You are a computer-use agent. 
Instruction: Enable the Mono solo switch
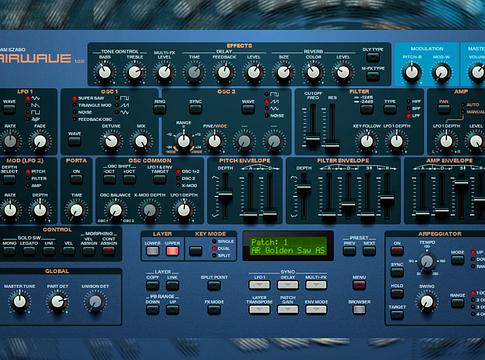9,251
